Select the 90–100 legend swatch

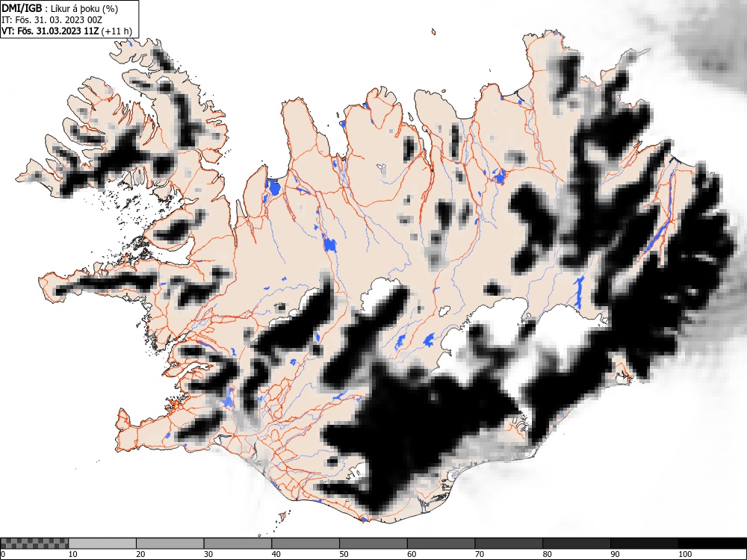[644, 544]
